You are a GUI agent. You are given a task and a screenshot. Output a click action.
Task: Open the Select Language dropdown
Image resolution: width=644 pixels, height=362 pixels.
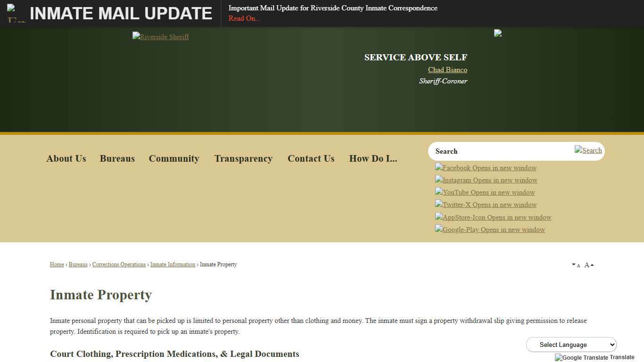571,345
